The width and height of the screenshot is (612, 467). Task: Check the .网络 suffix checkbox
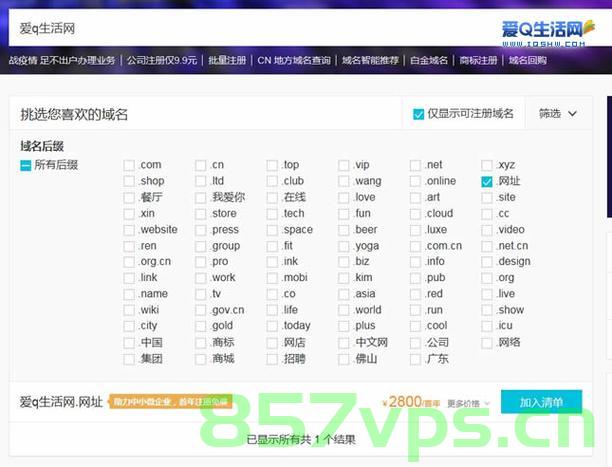click(487, 343)
